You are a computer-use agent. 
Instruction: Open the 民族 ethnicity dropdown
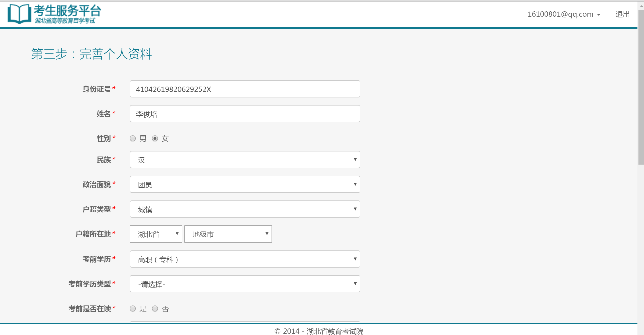click(x=245, y=160)
